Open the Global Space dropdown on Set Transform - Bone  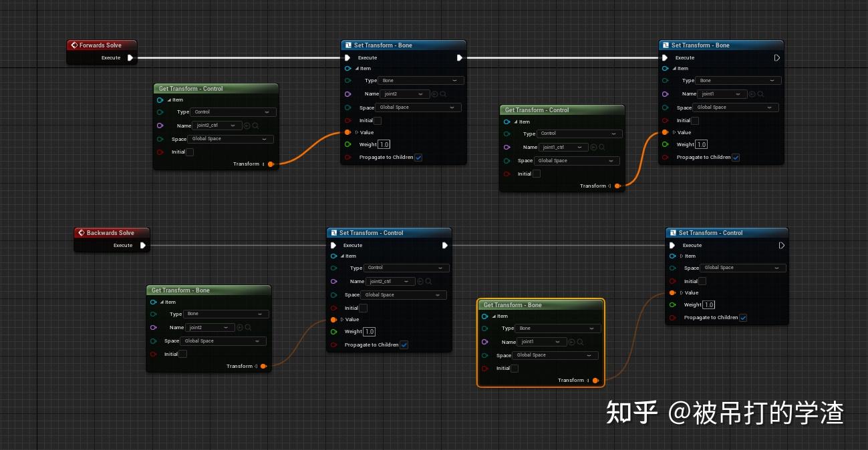(x=418, y=107)
